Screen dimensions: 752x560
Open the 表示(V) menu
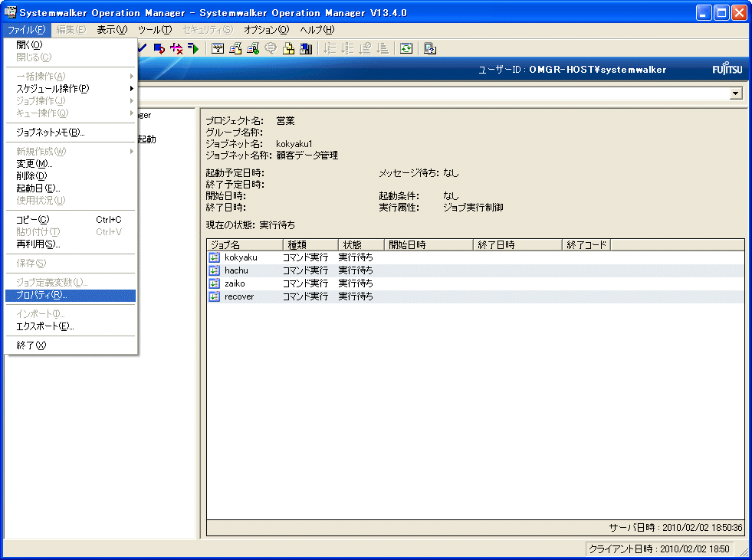(x=112, y=30)
